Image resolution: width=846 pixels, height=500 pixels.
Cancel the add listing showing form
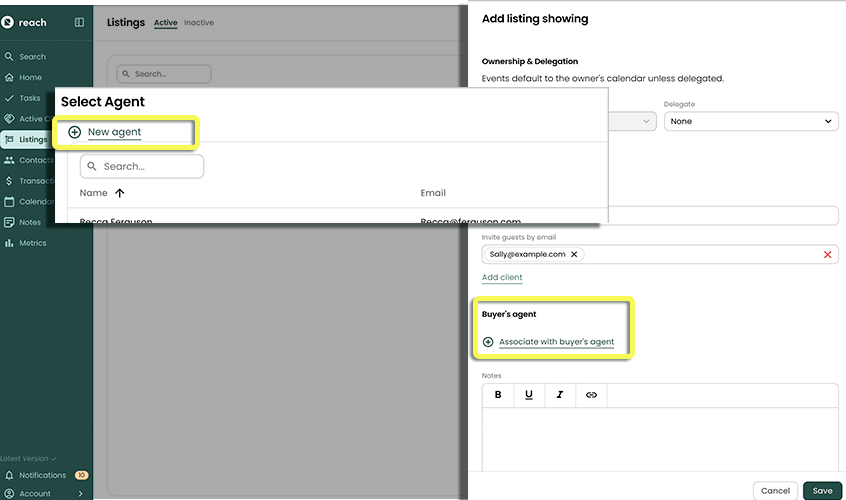pos(775,491)
